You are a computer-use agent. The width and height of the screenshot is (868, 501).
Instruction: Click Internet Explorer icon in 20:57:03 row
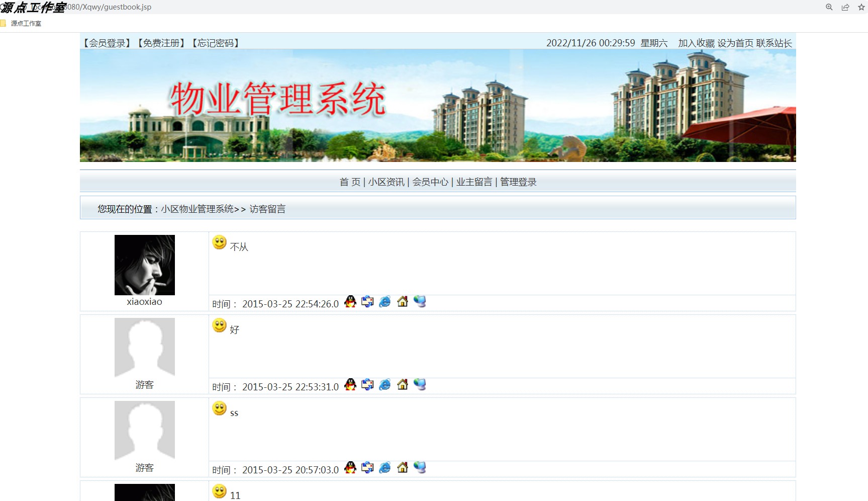pos(384,468)
